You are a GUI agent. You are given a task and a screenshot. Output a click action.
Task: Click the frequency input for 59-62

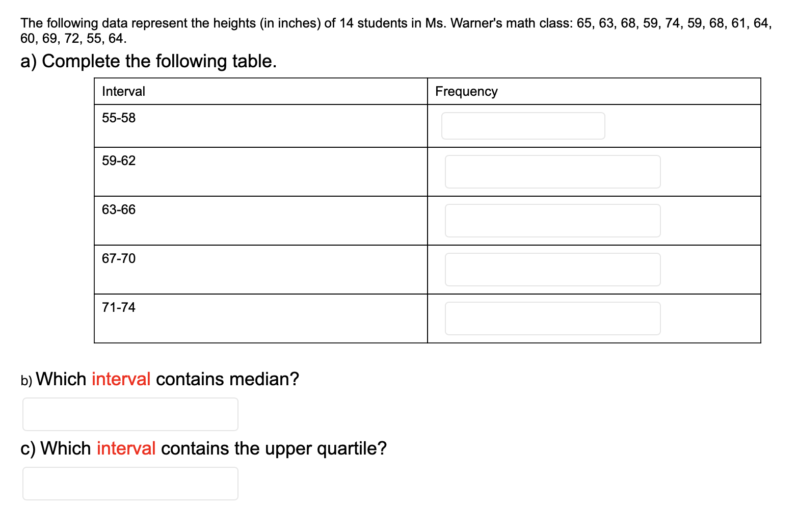click(x=552, y=172)
